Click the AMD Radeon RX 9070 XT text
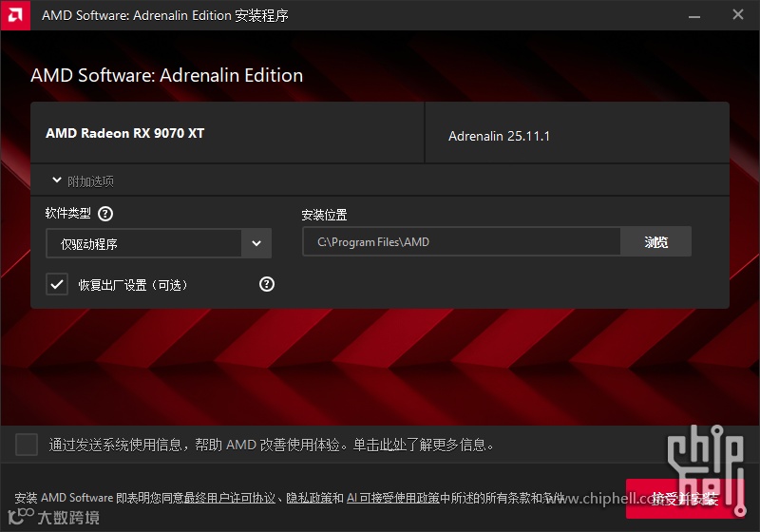This screenshot has height=532, width=760. point(125,133)
